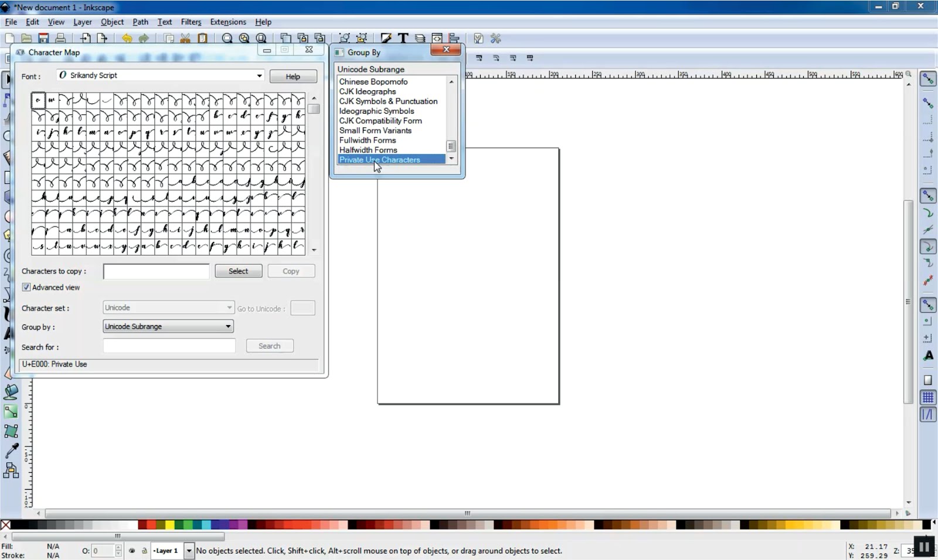Click the Undo icon in the toolbar
This screenshot has height=560, width=938.
coord(127,38)
